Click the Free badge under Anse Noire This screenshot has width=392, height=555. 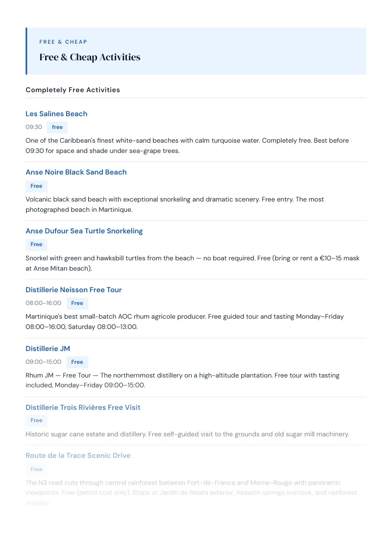36,186
